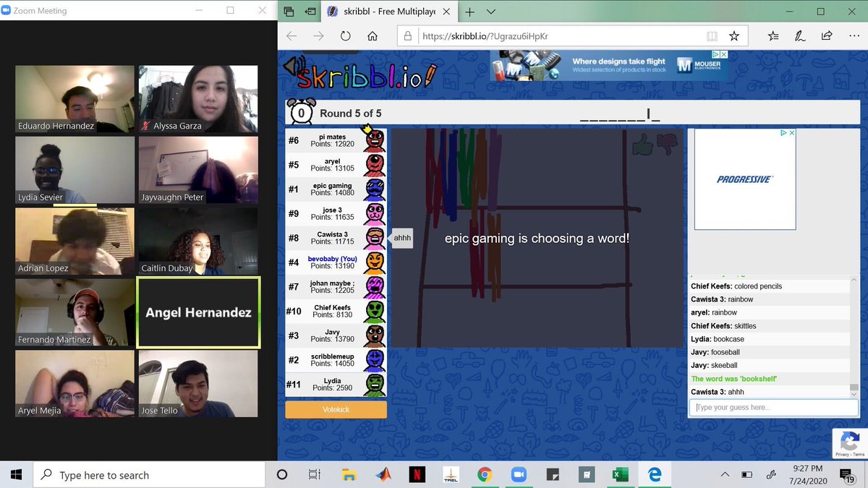868x488 pixels.
Task: Open Edge share button
Action: pos(827,35)
